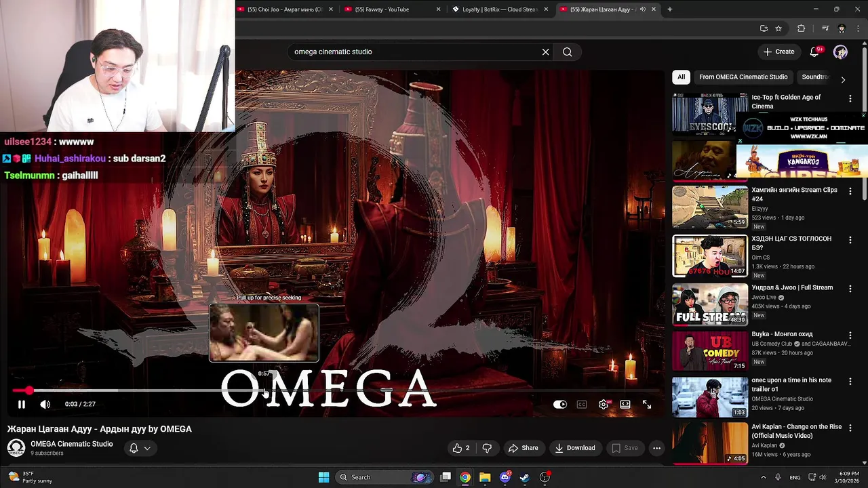Open a new browser tab

[669, 9]
